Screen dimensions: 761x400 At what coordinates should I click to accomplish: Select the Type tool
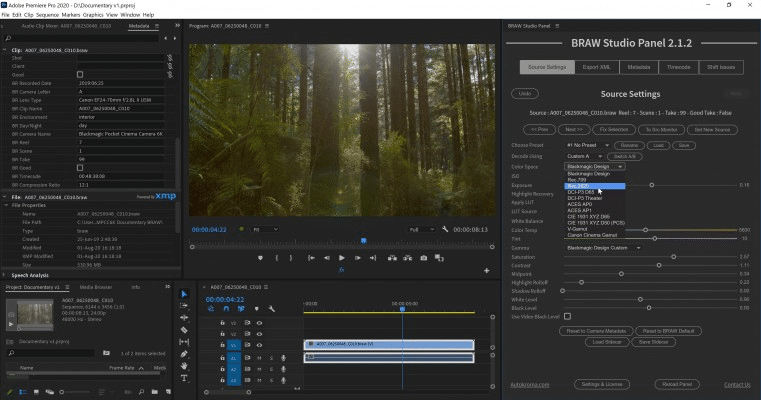184,377
